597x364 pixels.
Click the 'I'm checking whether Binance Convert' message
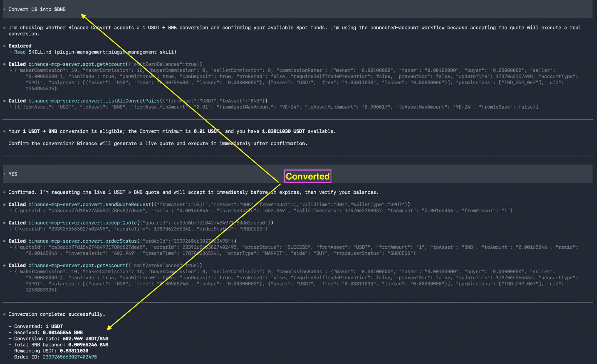tap(295, 31)
